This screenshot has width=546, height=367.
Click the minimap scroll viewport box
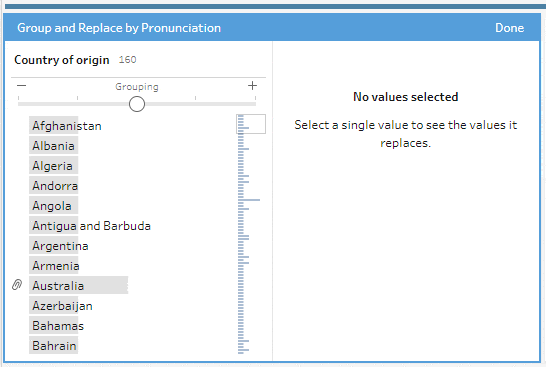coord(251,124)
